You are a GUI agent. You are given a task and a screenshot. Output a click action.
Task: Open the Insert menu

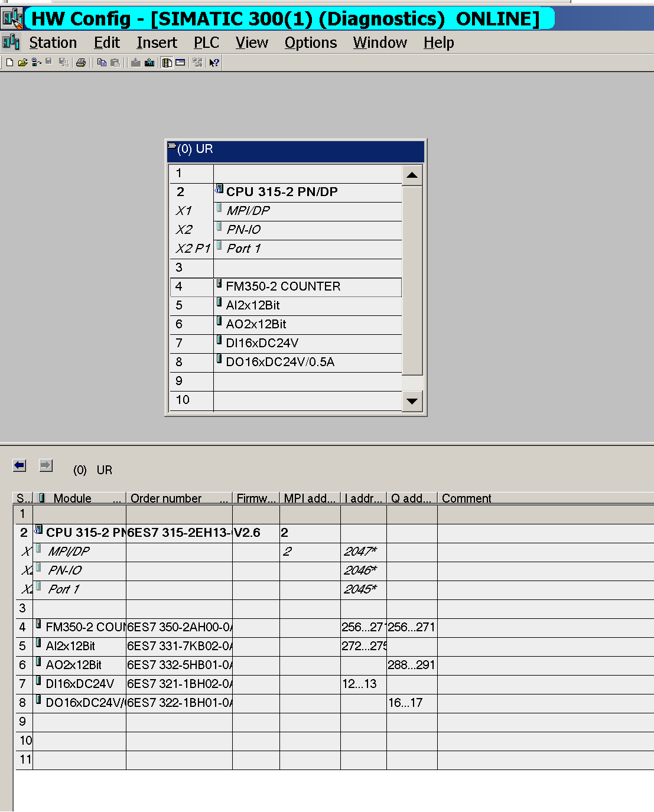[x=157, y=43]
